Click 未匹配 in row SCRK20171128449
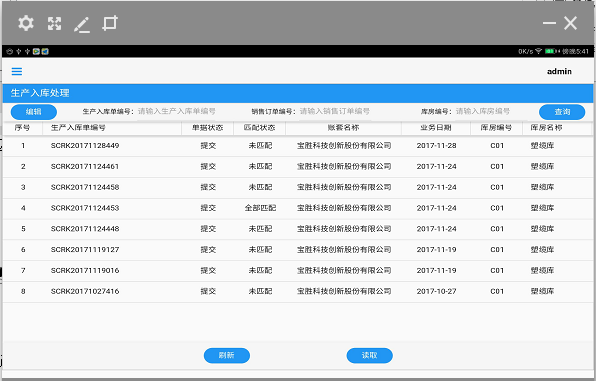The image size is (596, 381). pos(260,146)
